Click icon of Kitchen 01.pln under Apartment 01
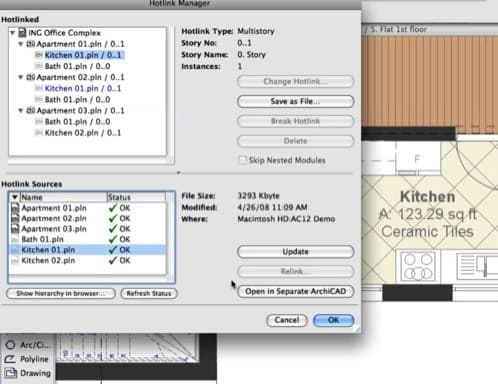The width and height of the screenshot is (498, 384). click(x=39, y=55)
